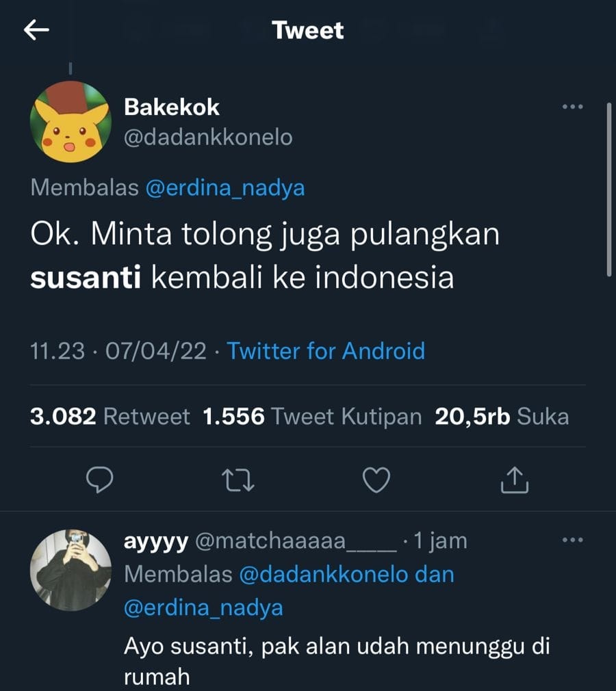The height and width of the screenshot is (691, 616).
Task: Share the tweet via upload icon
Action: [x=515, y=481]
